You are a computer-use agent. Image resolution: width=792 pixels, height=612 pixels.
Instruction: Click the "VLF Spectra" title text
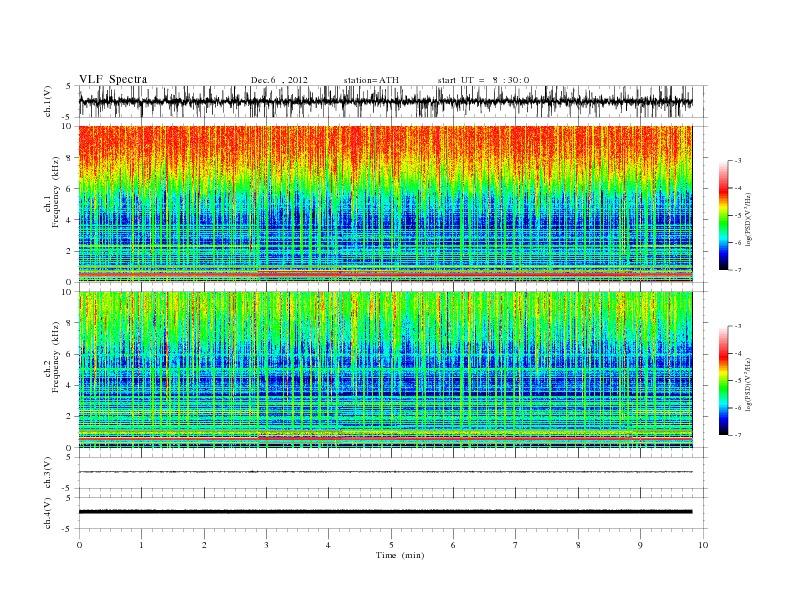(113, 79)
